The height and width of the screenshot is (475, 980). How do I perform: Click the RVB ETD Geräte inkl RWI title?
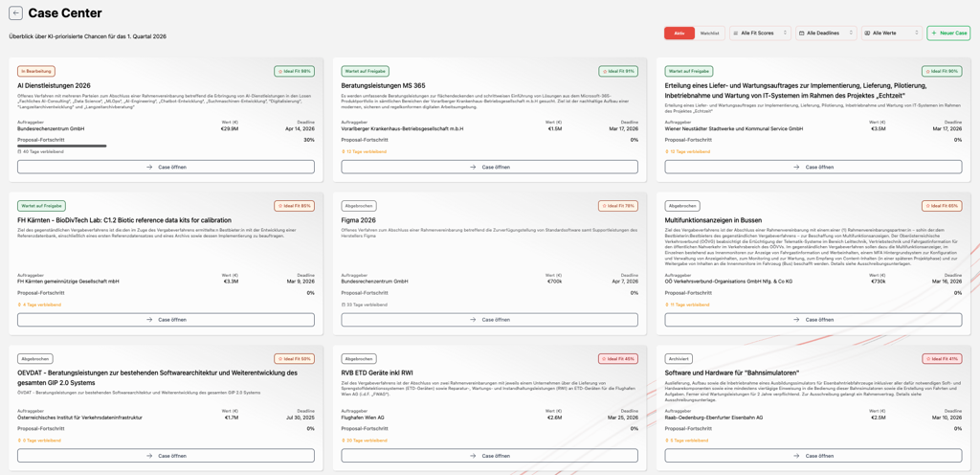tap(377, 373)
